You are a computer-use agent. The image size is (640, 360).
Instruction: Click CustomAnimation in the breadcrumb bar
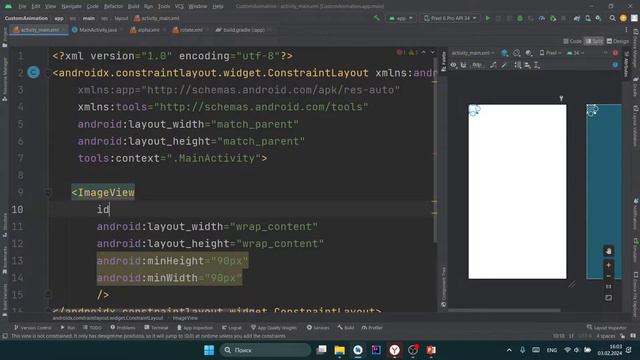[x=26, y=18]
